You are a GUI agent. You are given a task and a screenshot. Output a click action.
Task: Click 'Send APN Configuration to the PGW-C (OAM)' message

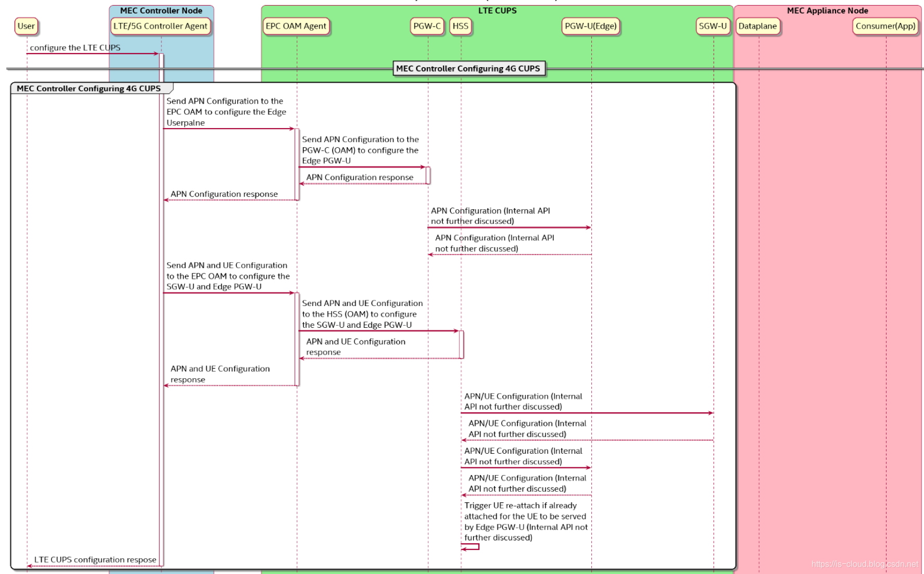point(360,150)
